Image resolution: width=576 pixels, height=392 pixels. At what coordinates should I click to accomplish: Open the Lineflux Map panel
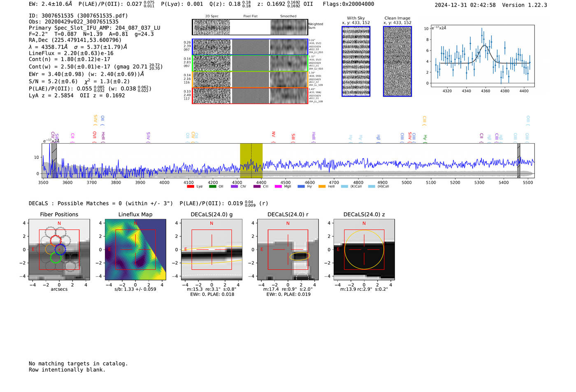135,250
